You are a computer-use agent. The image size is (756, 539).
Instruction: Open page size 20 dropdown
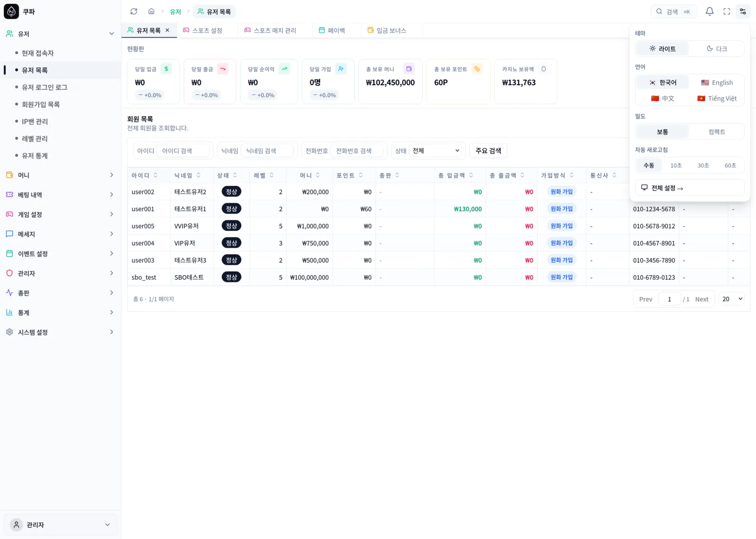point(731,299)
